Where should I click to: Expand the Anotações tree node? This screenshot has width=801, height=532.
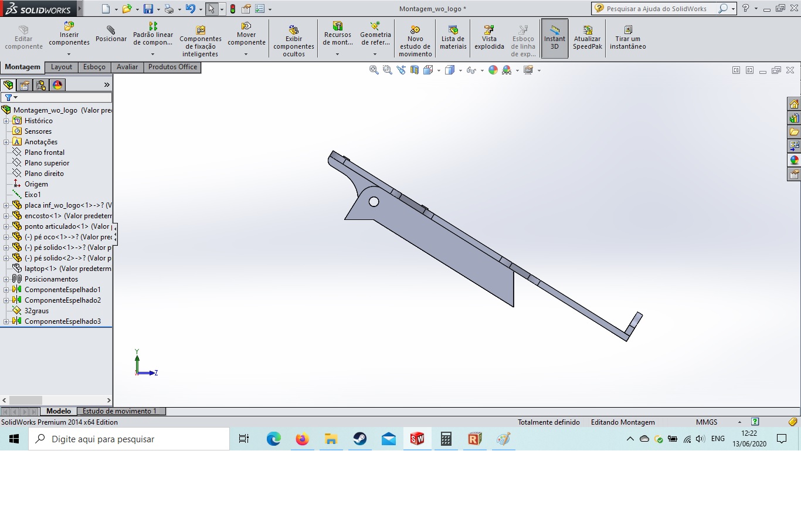pyautogui.click(x=6, y=142)
